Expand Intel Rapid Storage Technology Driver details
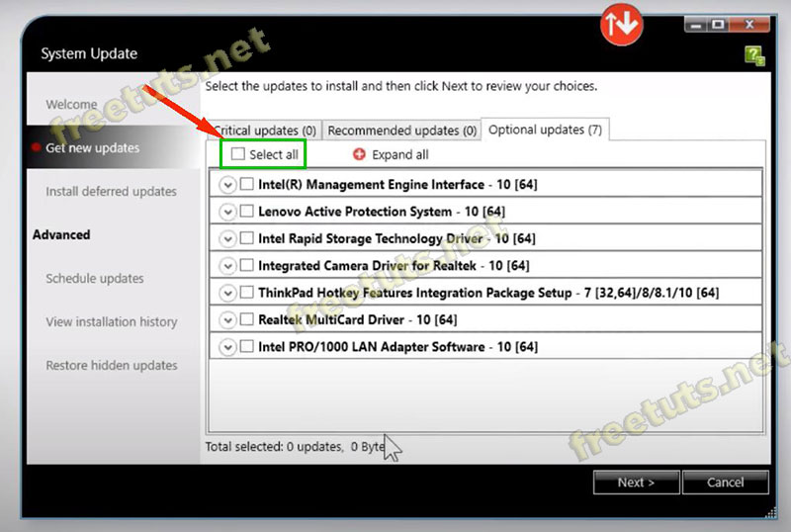The image size is (791, 532). pyautogui.click(x=227, y=238)
